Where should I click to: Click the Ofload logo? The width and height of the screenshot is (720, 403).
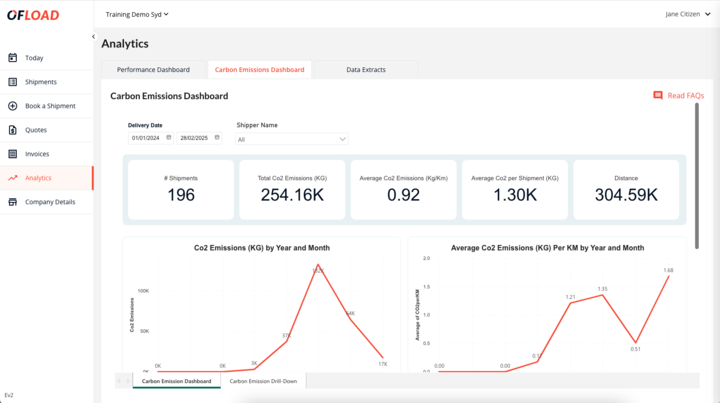click(35, 15)
